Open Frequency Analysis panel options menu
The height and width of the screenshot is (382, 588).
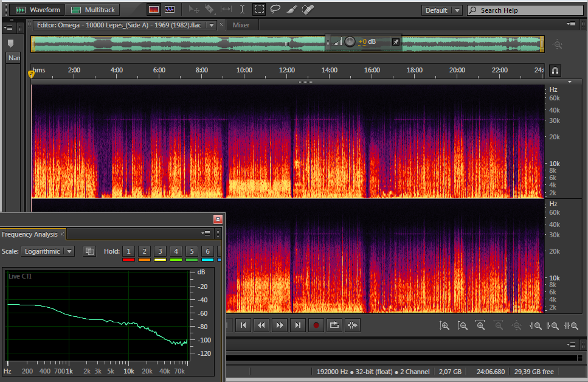(206, 234)
